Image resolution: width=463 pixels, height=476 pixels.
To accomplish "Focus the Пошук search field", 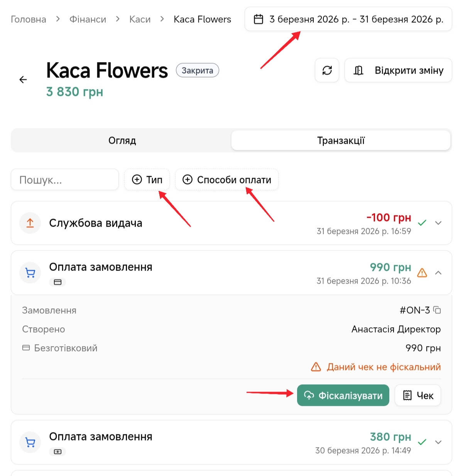I will [x=65, y=180].
